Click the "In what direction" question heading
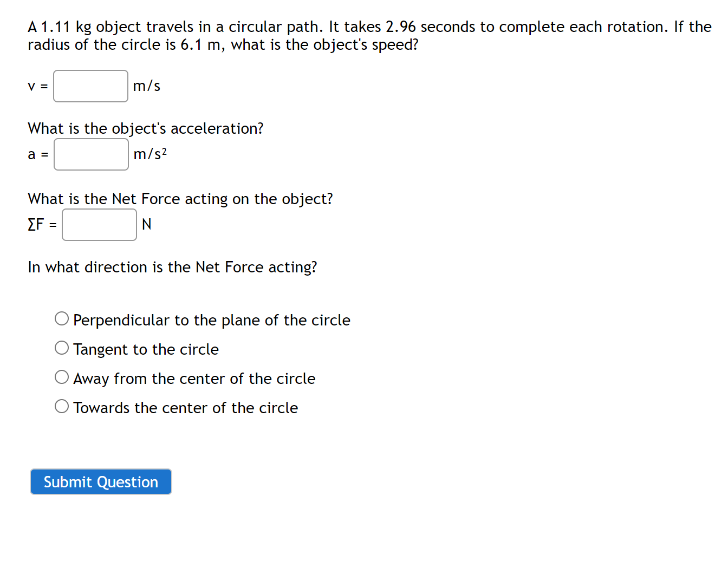This screenshot has height=561, width=728. pyautogui.click(x=173, y=266)
